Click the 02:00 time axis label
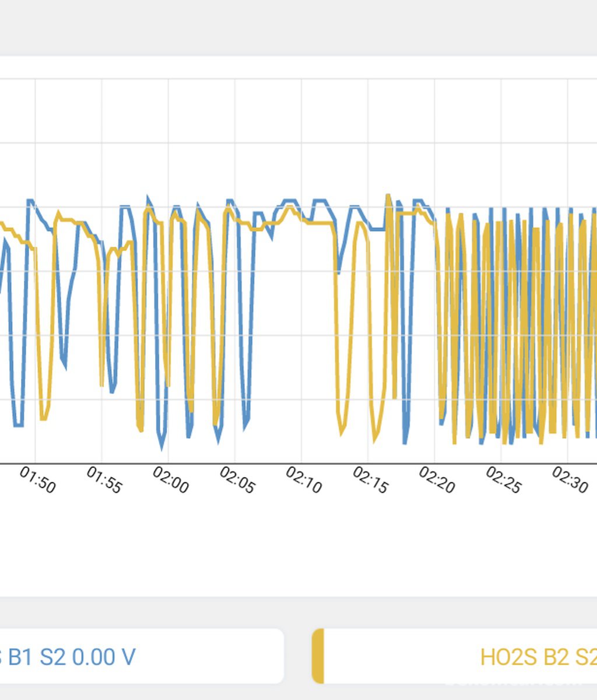This screenshot has height=700, width=597. point(170,480)
